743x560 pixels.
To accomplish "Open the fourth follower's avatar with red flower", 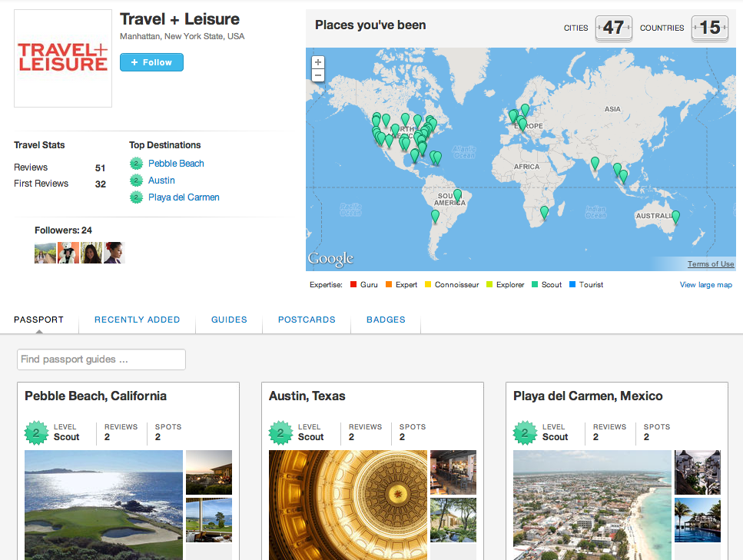I will [114, 253].
